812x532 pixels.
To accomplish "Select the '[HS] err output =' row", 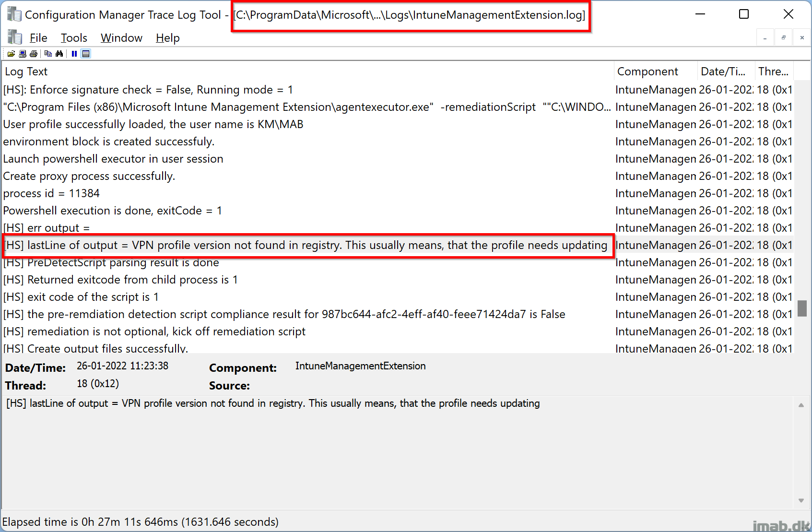I will 398,228.
